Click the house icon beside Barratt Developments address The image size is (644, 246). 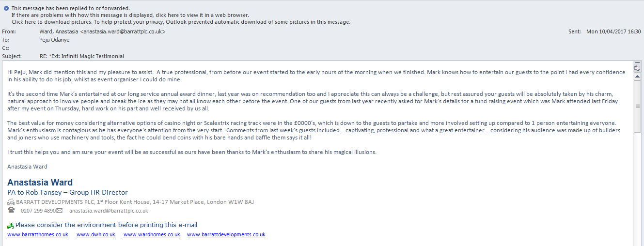(11, 202)
